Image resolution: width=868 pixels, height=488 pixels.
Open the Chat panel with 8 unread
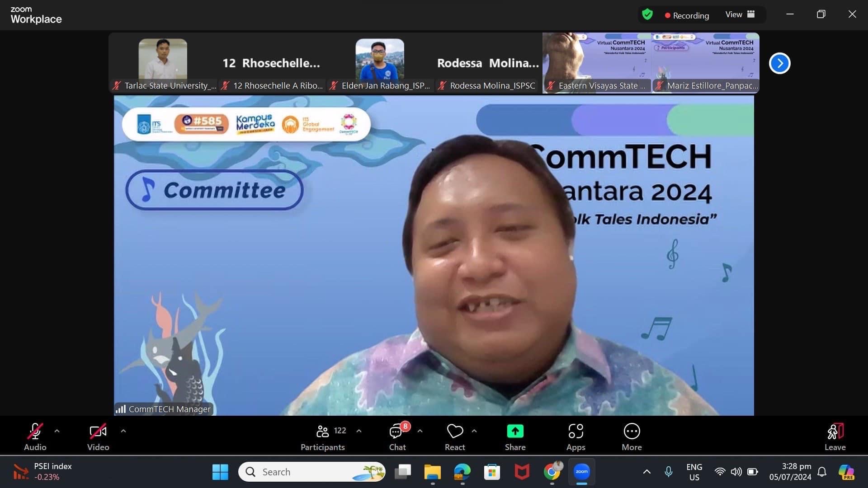397,436
